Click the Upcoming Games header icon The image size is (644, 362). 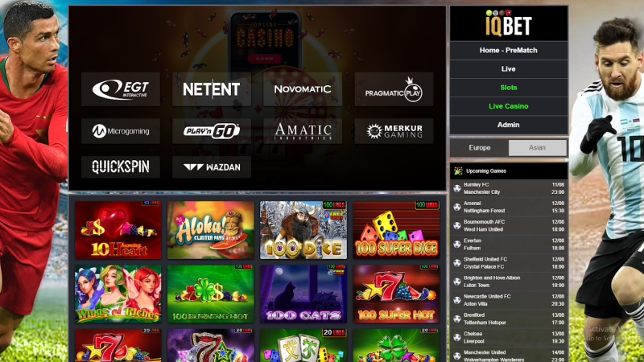(x=458, y=171)
